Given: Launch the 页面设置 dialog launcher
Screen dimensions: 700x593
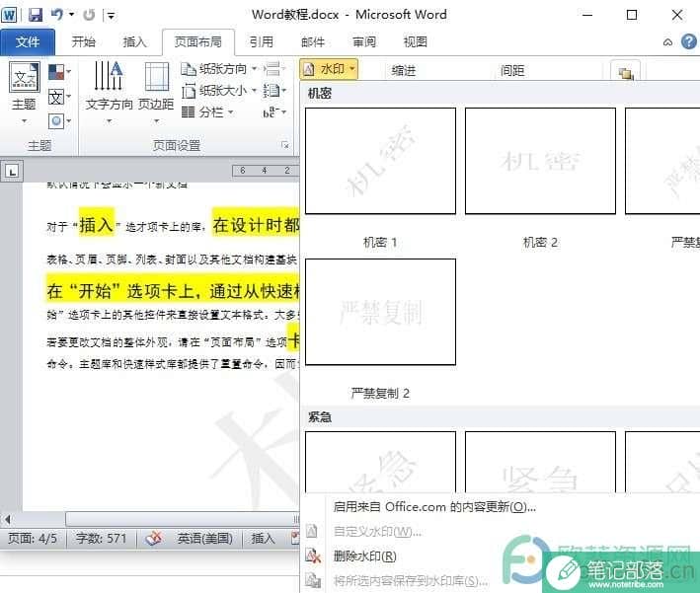Looking at the screenshot, I should [284, 145].
